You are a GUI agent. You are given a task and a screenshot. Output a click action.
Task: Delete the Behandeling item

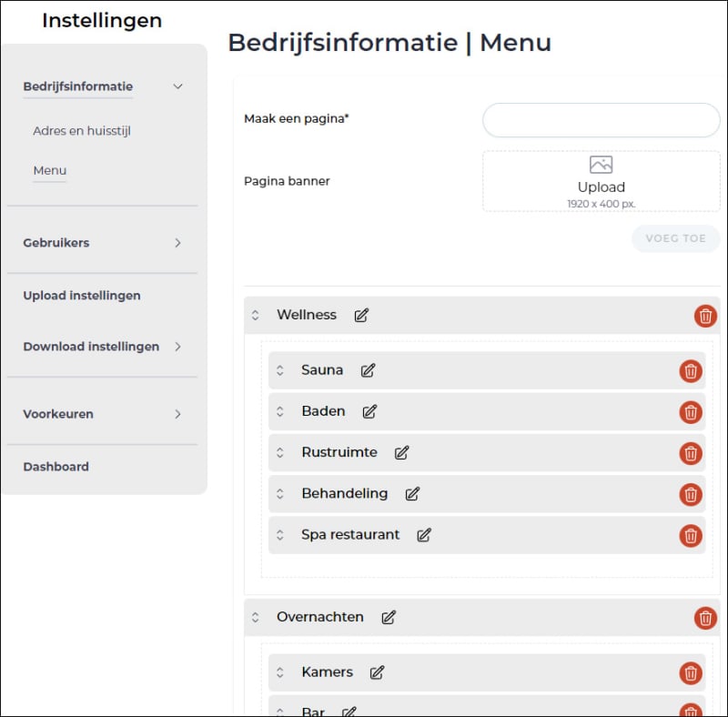point(691,495)
